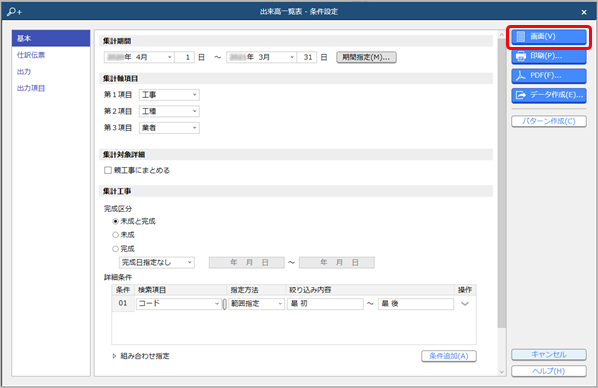Click the vertical scrollbar thumb

coord(502,183)
